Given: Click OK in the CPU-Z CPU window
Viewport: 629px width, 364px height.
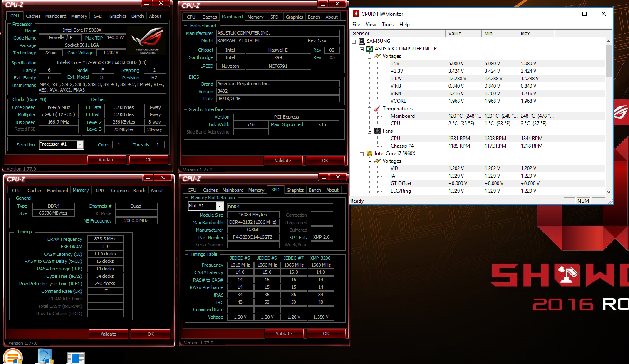Looking at the screenshot, I should click(x=149, y=160).
